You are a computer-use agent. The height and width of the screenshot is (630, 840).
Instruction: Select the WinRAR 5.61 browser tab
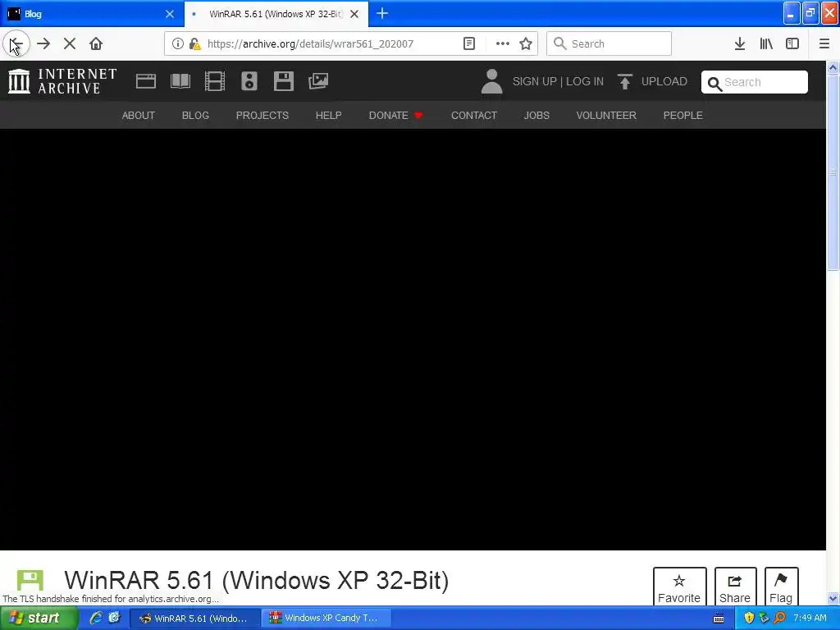[x=276, y=14]
